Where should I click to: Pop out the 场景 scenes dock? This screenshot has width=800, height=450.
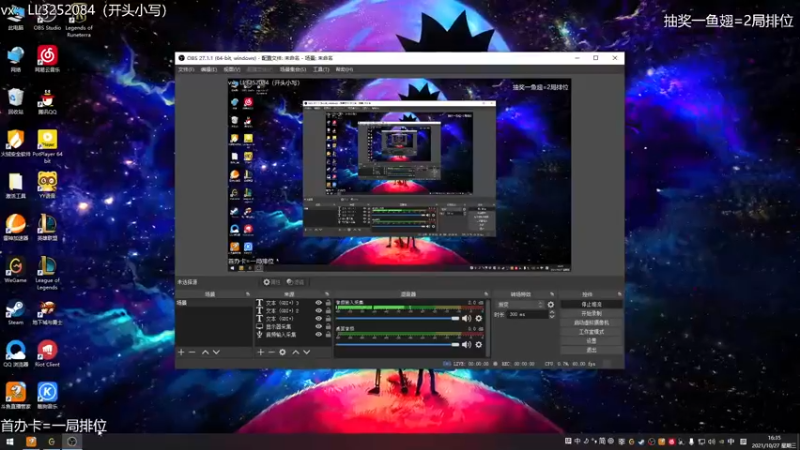pyautogui.click(x=248, y=294)
